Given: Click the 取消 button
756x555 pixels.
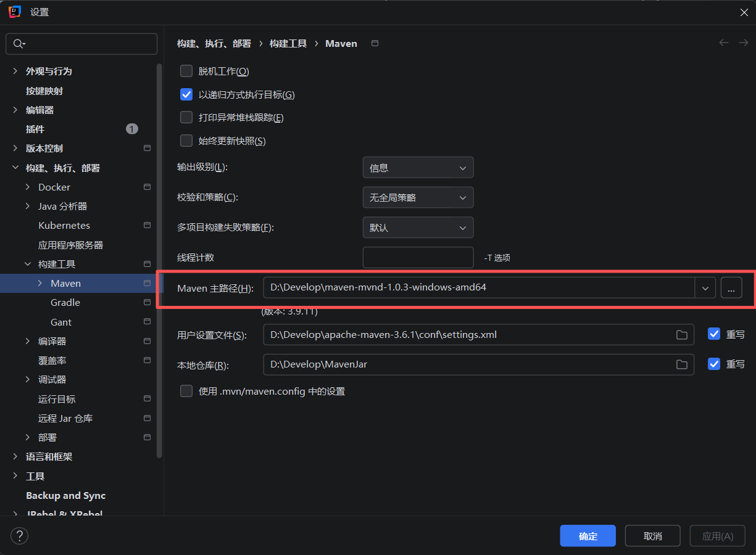Looking at the screenshot, I should tap(652, 536).
